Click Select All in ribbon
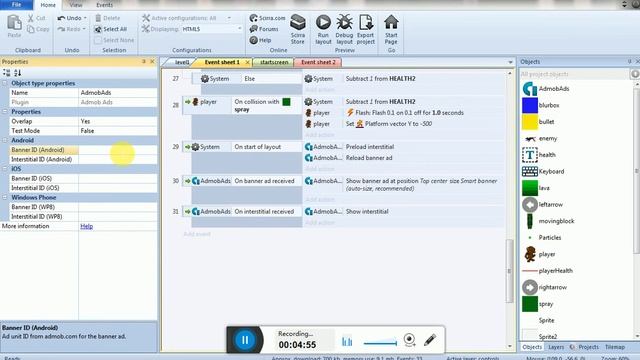 [111, 29]
